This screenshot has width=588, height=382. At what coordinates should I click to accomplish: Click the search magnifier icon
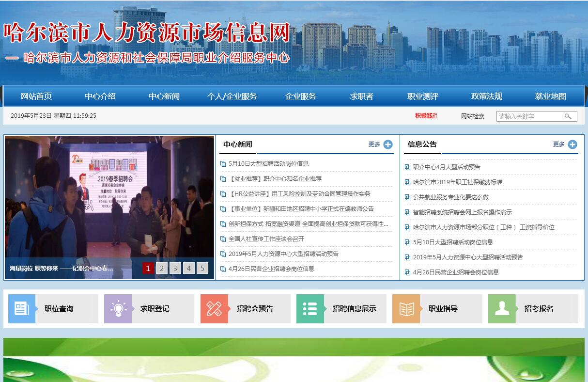[x=569, y=116]
